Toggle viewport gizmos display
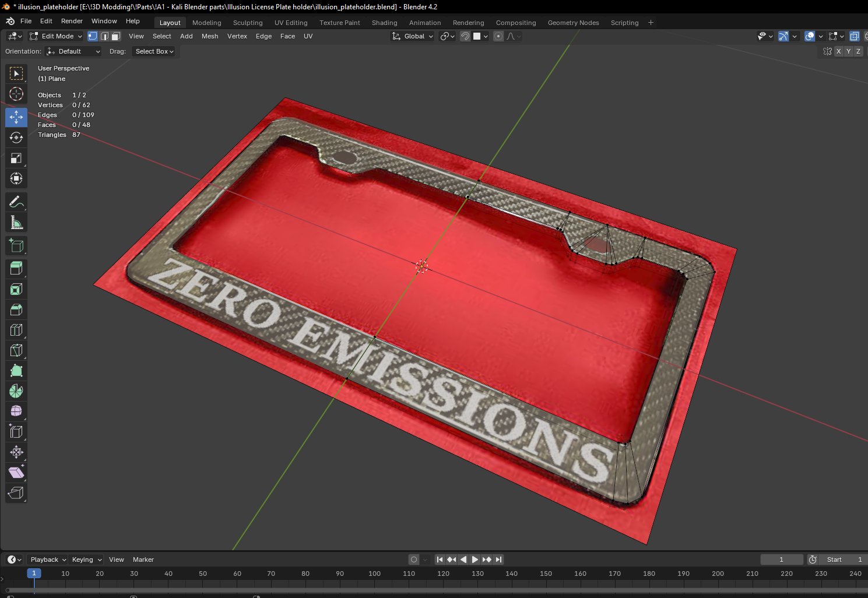The image size is (868, 598). point(783,36)
